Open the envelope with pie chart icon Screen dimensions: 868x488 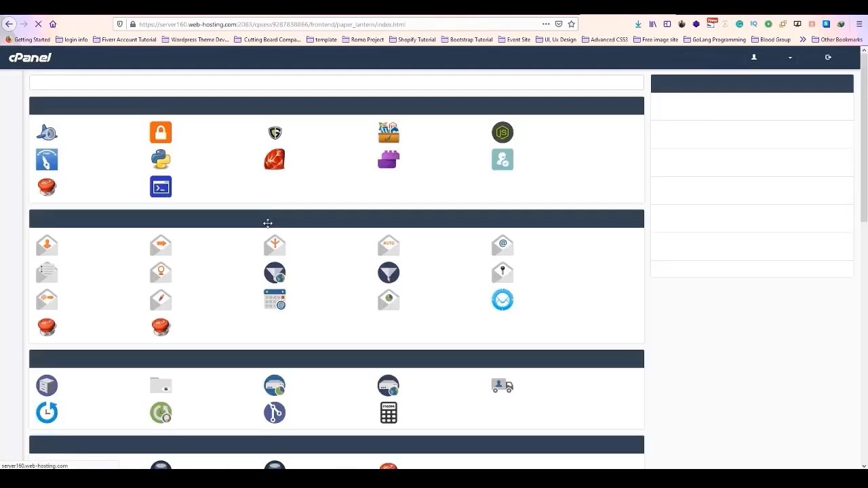coord(389,300)
